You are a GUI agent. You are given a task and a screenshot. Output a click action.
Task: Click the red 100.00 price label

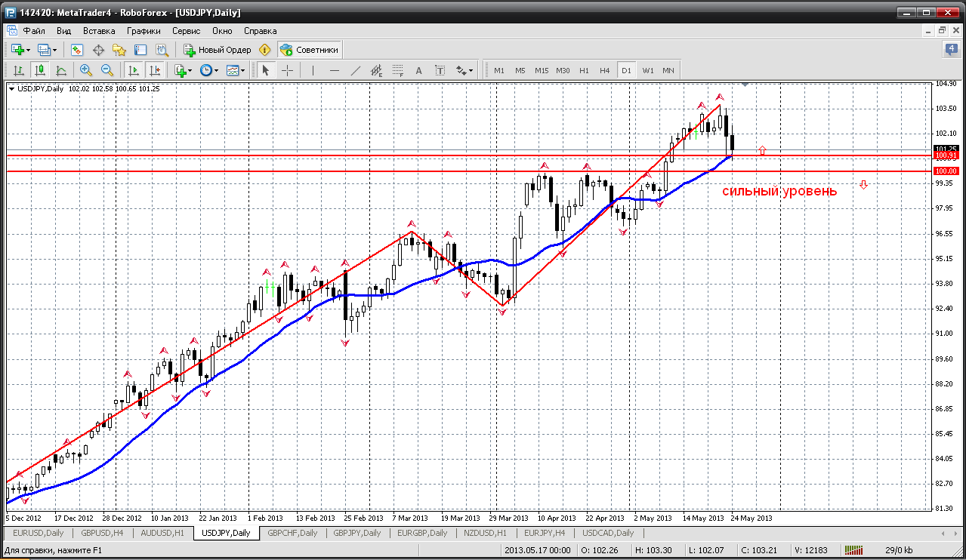pos(946,171)
